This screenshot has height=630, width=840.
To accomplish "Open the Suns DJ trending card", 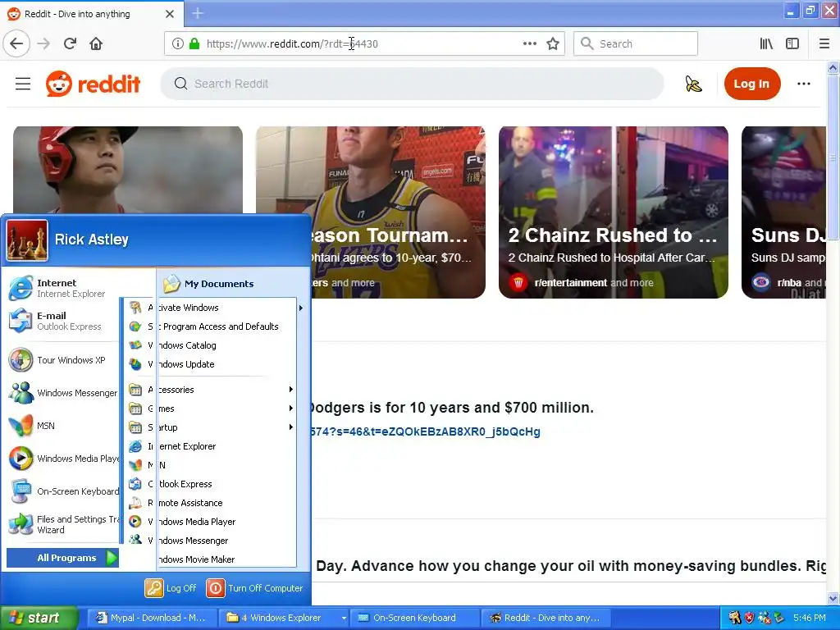I will (783, 212).
